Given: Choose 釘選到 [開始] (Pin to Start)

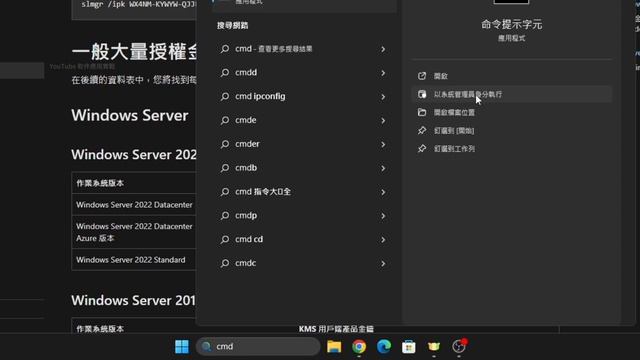Looking at the screenshot, I should click(512, 131).
